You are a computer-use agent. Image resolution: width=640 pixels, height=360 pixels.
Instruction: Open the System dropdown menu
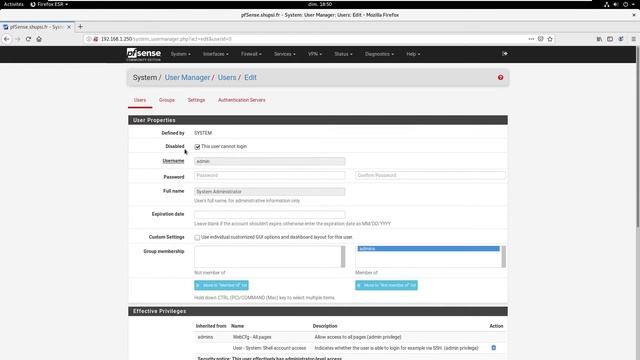coord(180,54)
